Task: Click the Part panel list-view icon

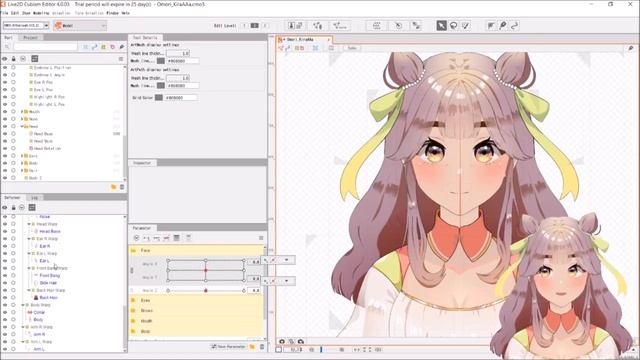Action: click(x=35, y=59)
